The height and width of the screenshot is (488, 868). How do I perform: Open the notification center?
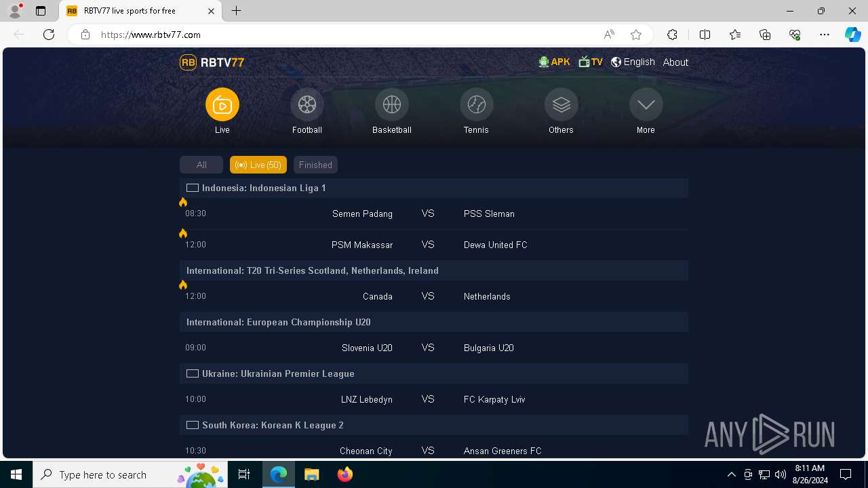point(846,474)
